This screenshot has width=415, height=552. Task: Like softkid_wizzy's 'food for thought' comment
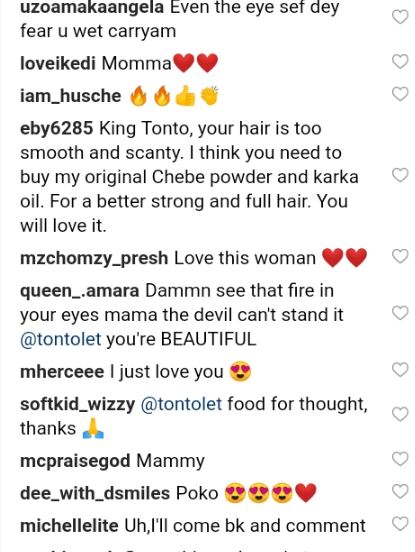[400, 414]
